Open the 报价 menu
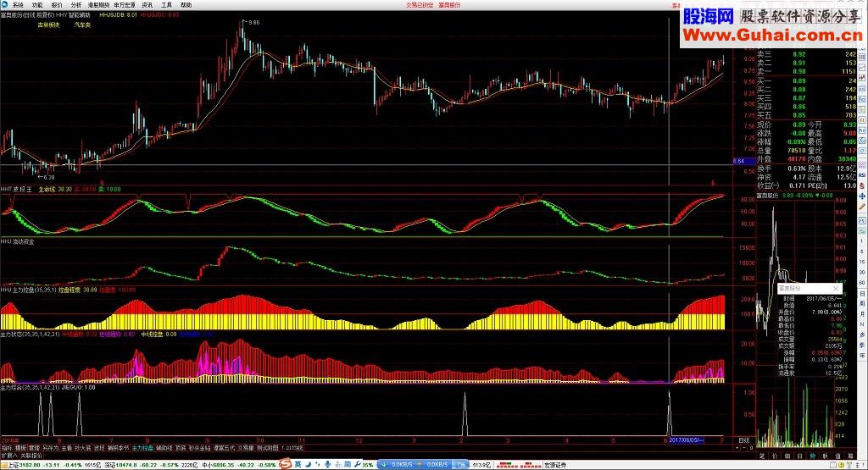The width and height of the screenshot is (868, 470). click(x=57, y=5)
